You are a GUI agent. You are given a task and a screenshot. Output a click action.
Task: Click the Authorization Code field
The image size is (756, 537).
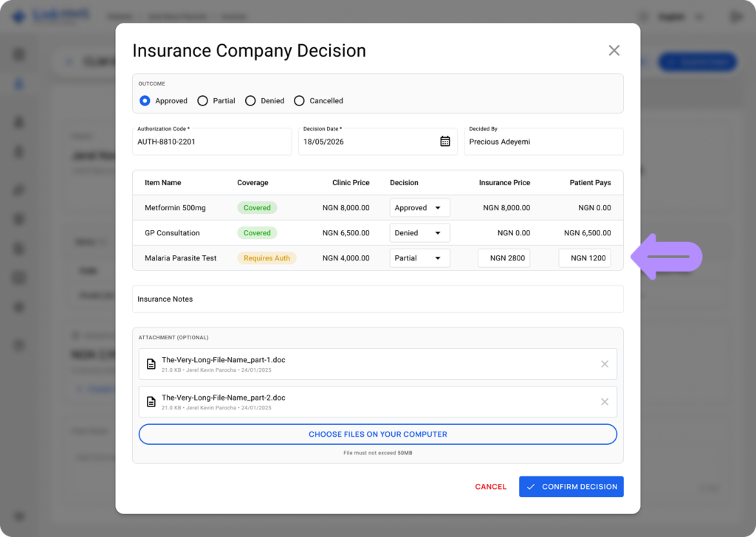pos(212,142)
